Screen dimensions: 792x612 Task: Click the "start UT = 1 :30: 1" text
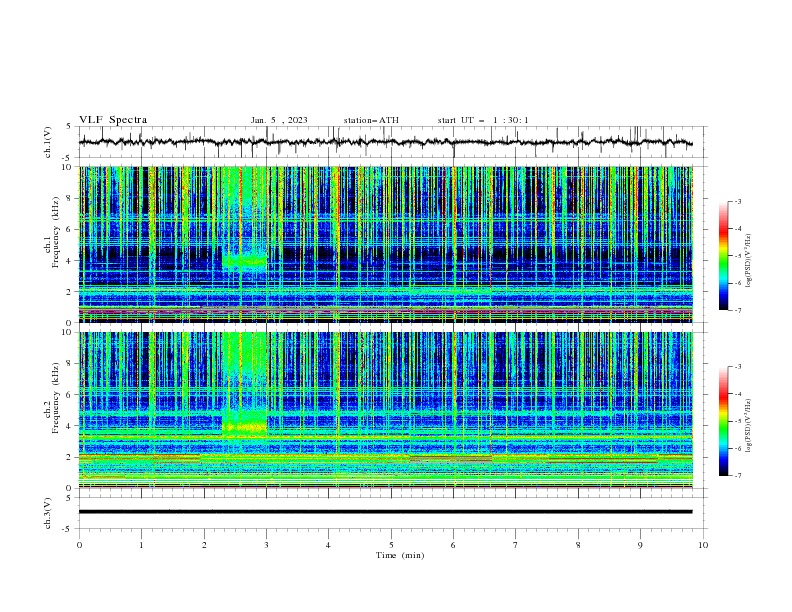[483, 120]
